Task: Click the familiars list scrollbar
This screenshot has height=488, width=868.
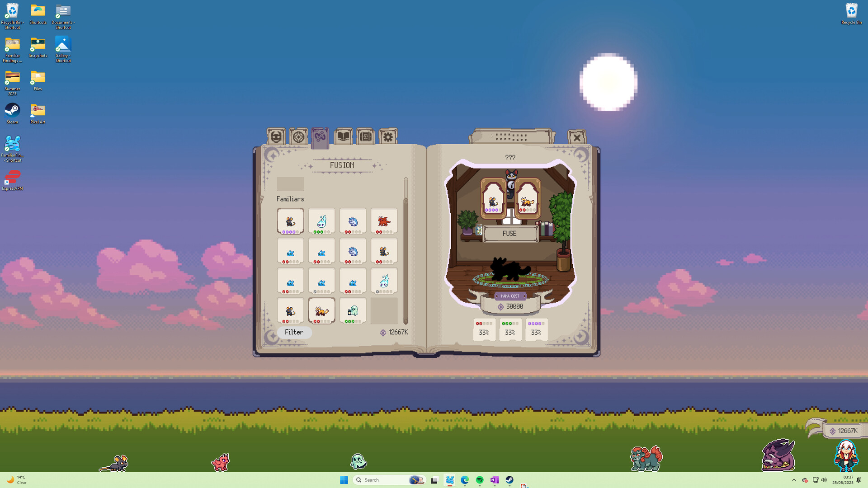Action: (x=406, y=251)
